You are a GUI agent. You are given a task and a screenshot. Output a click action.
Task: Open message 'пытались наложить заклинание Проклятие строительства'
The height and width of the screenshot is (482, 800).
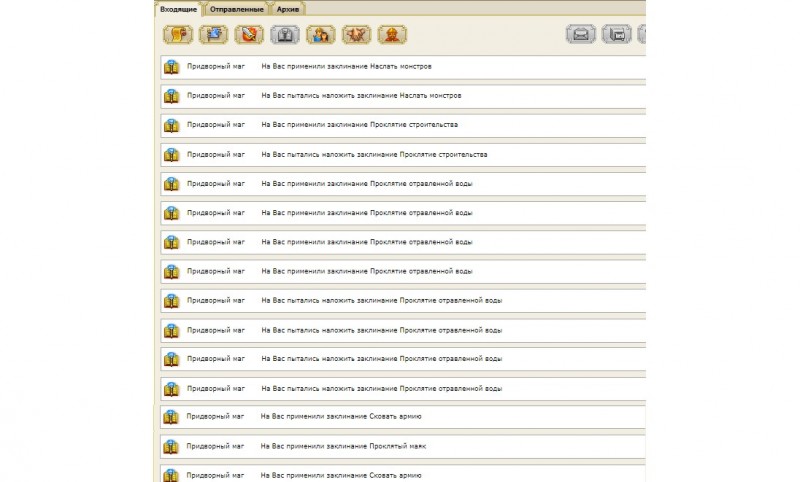374,154
